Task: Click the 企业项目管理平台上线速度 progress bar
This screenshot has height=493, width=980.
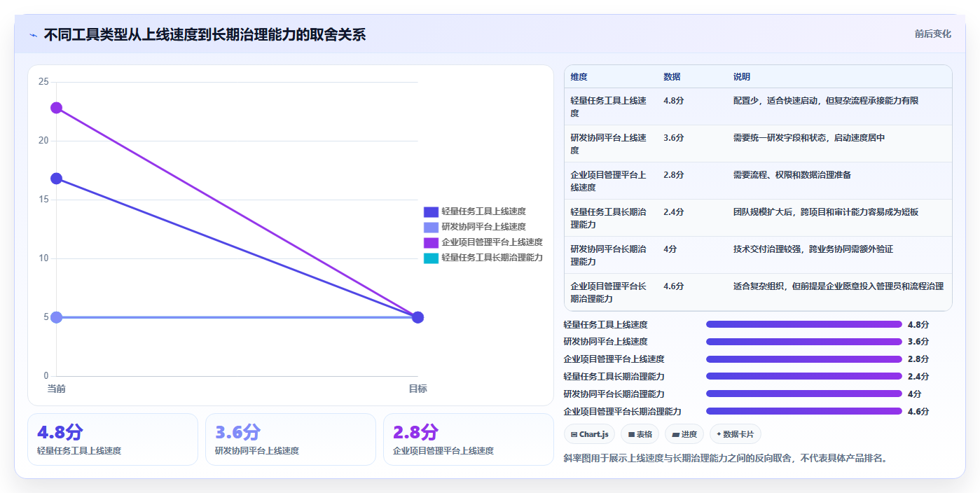Action: pyautogui.click(x=803, y=359)
